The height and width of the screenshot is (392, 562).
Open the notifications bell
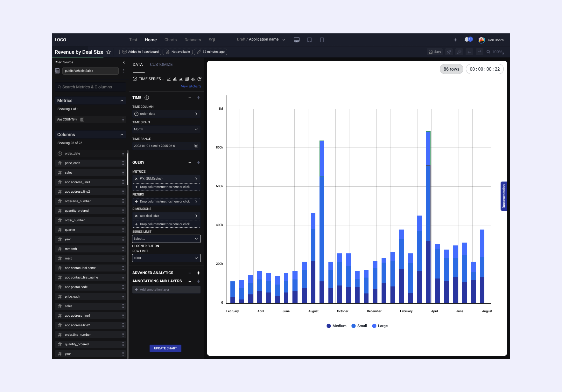pos(467,40)
